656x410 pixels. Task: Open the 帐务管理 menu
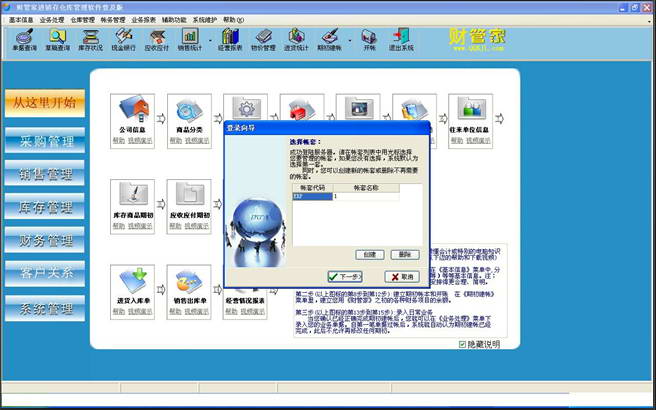[113, 20]
